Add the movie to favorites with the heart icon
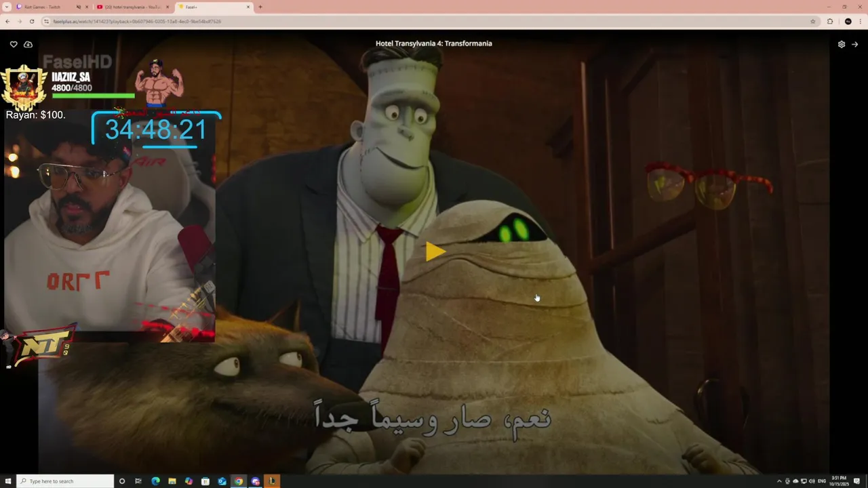This screenshot has height=488, width=868. tap(14, 44)
